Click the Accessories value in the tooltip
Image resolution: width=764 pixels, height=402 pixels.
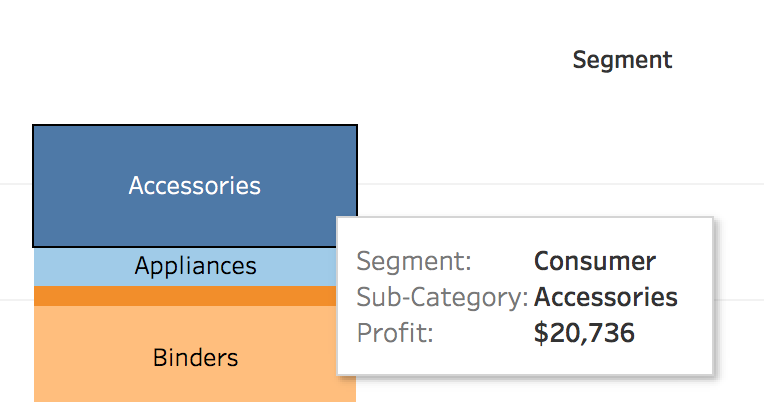[606, 297]
